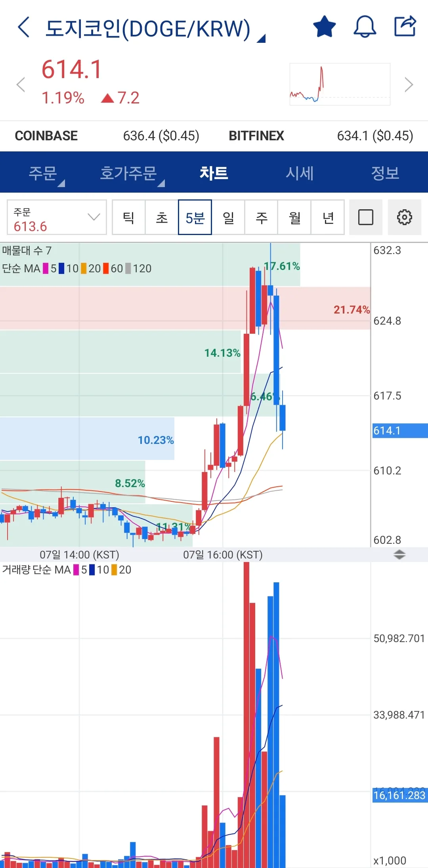This screenshot has height=868, width=428.
Task: Tap the current price 614.1 headline
Action: tap(72, 69)
